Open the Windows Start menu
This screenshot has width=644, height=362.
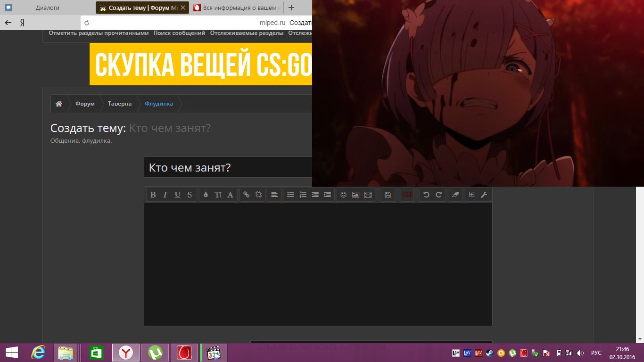coord(12,353)
